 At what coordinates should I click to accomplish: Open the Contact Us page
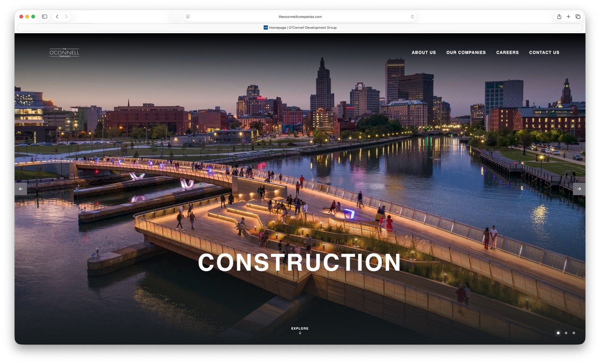click(x=544, y=53)
